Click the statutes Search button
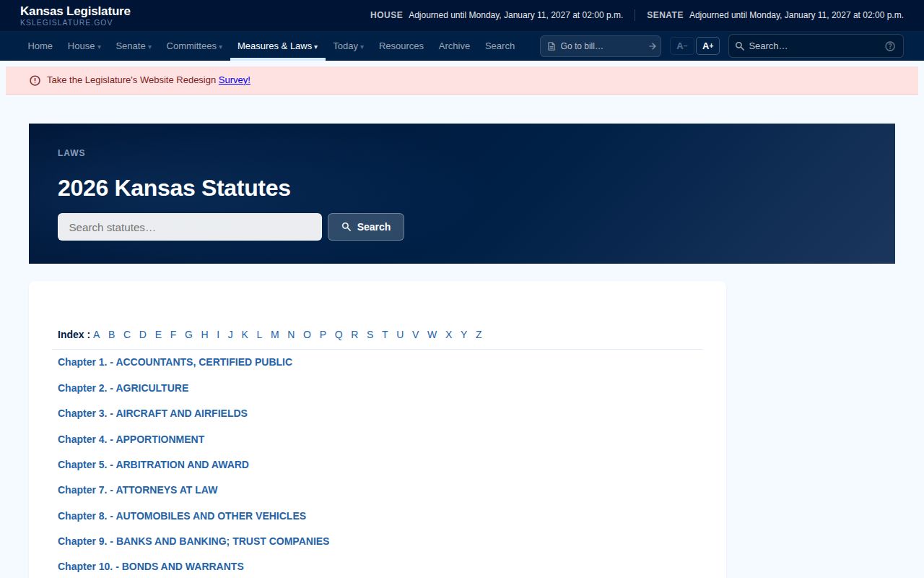The height and width of the screenshot is (578, 924). tap(366, 227)
